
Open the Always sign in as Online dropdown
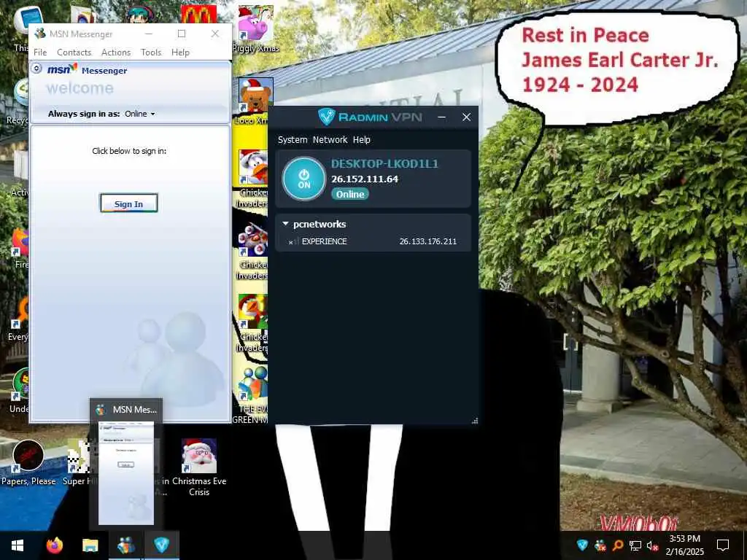(139, 114)
